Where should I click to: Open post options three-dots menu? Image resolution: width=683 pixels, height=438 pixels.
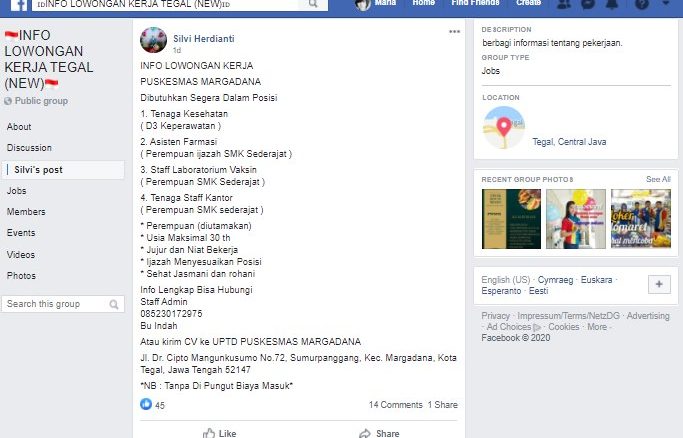coord(454,31)
